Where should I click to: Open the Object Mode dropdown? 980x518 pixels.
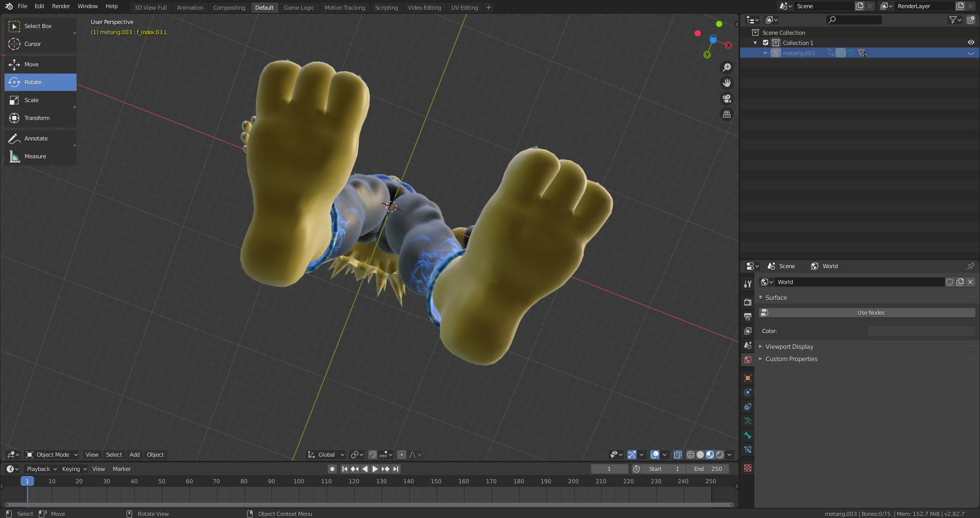52,455
